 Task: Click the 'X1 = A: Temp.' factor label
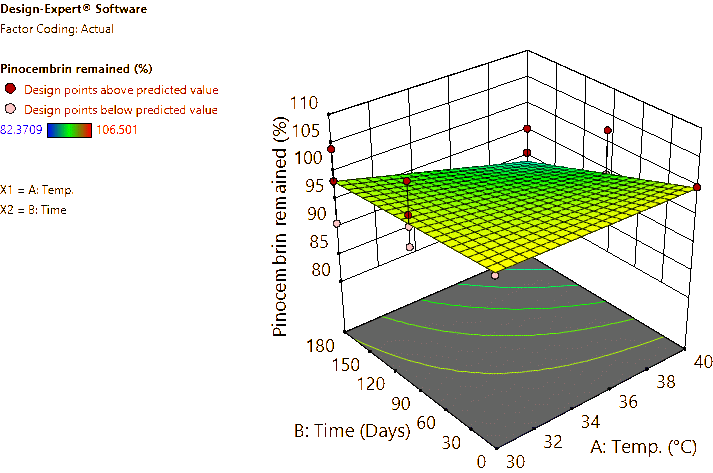(x=37, y=189)
